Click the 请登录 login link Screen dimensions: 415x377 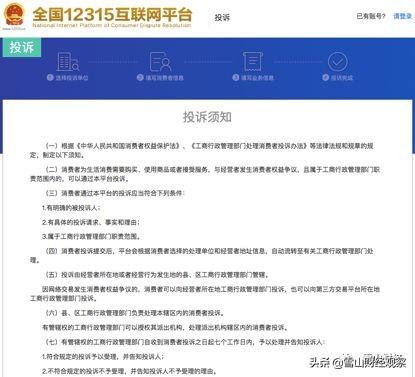[402, 16]
